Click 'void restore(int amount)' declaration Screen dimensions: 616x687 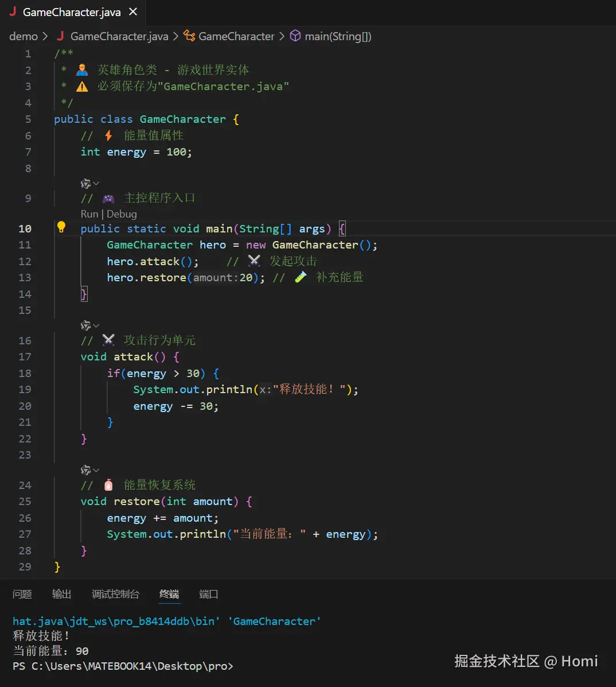[160, 502]
